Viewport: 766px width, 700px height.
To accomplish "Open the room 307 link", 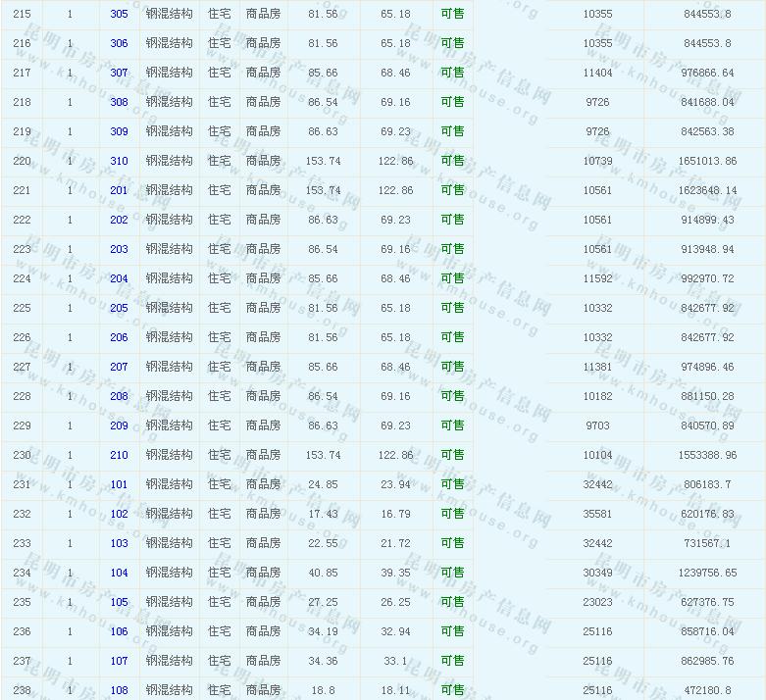I will (119, 73).
